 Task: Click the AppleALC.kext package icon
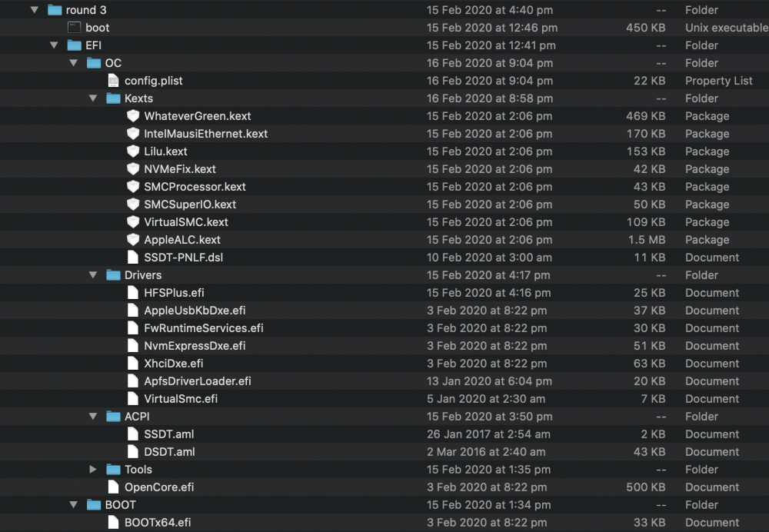(133, 240)
